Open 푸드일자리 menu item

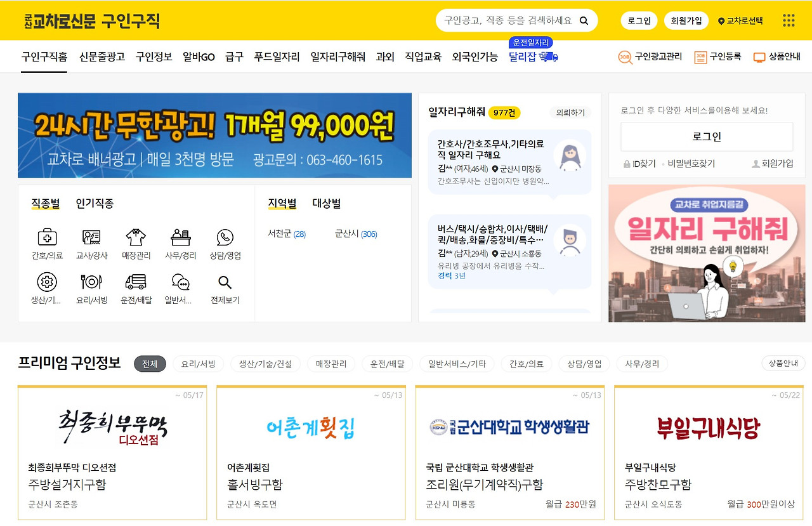[277, 56]
